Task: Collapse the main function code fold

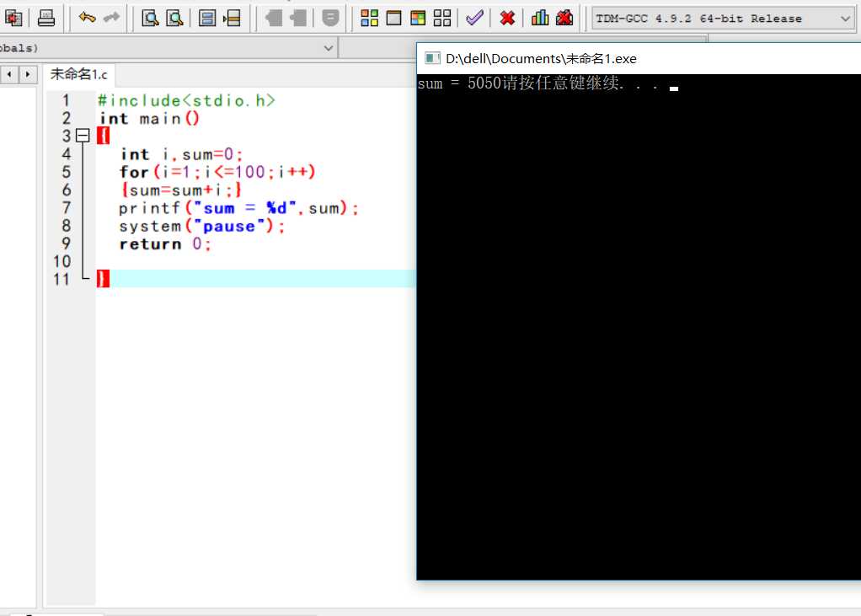Action: point(83,136)
